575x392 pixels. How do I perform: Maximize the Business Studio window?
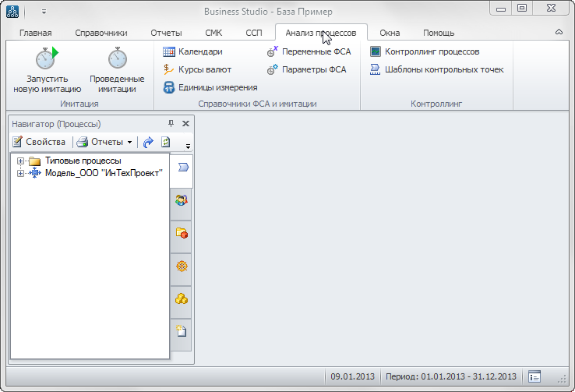pyautogui.click(x=522, y=8)
